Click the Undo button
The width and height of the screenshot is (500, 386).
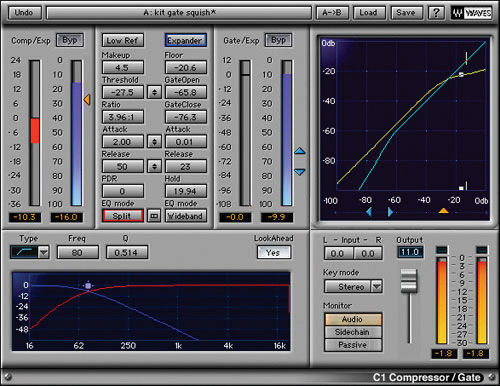tap(24, 13)
